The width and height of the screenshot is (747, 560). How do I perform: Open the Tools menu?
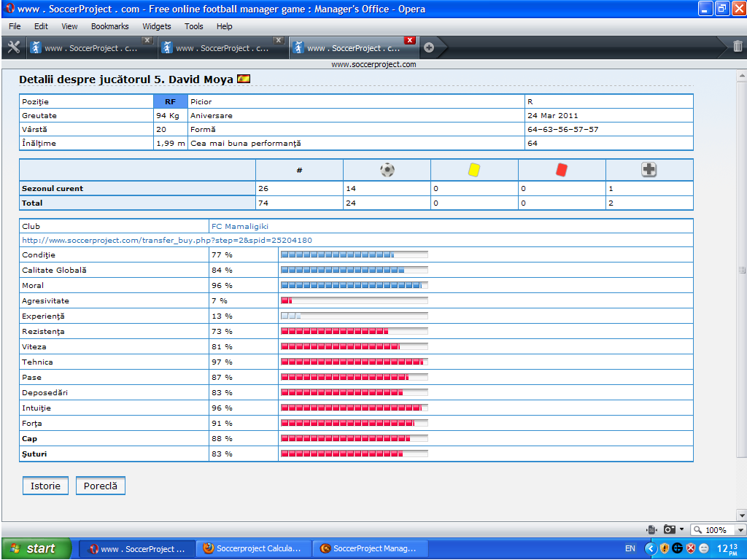click(x=194, y=26)
